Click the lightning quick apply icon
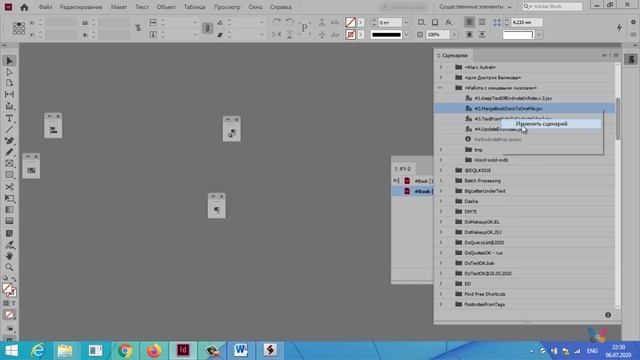640x360 pixels. point(619,27)
